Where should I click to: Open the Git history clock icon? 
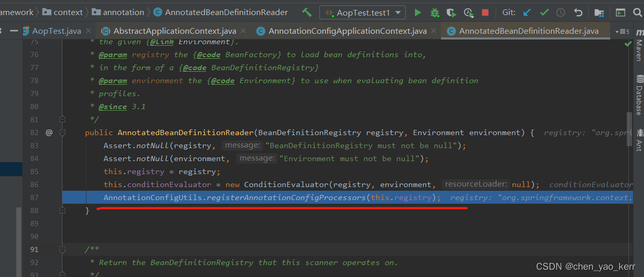(x=561, y=12)
